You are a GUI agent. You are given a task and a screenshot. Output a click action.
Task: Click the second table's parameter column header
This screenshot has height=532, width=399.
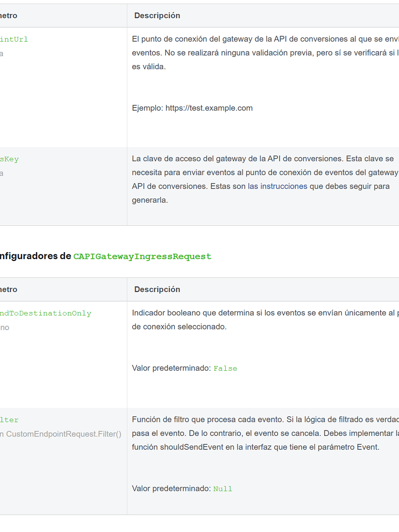pyautogui.click(x=9, y=289)
